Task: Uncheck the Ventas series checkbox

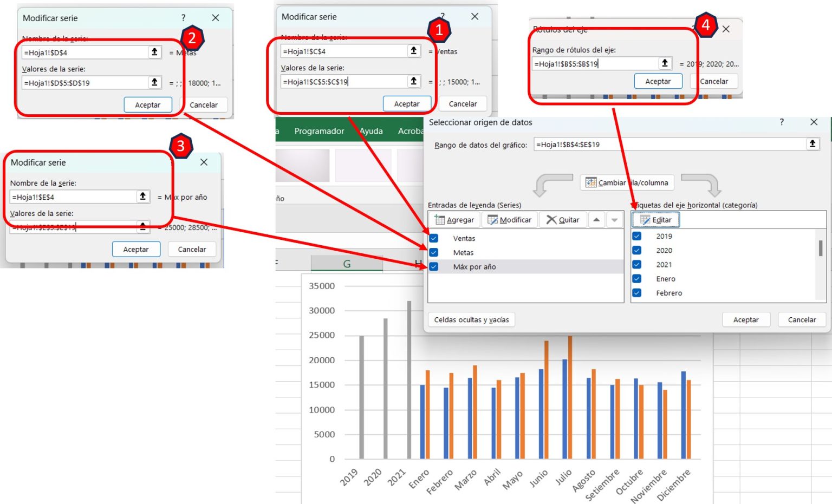Action: [x=434, y=238]
